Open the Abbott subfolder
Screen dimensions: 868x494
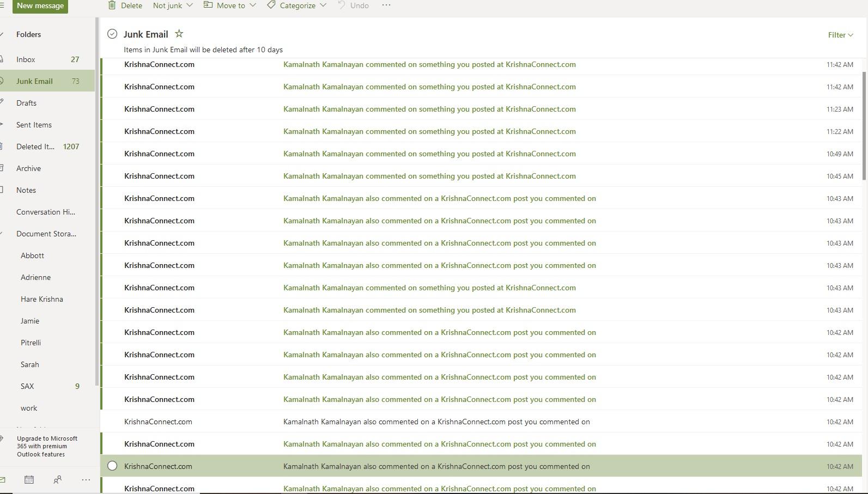pyautogui.click(x=47, y=255)
